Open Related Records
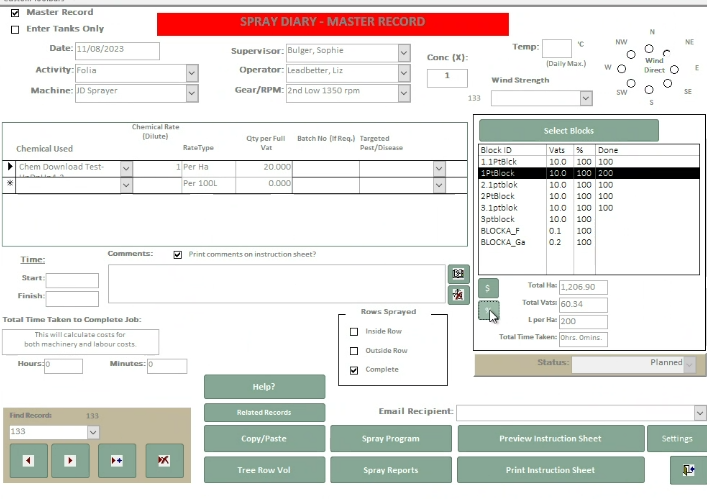707x499 pixels. [264, 412]
